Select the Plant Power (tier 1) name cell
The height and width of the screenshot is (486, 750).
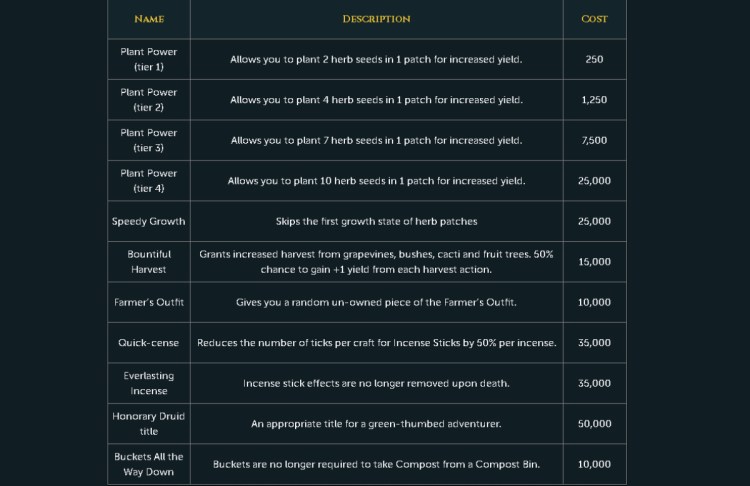pyautogui.click(x=149, y=59)
